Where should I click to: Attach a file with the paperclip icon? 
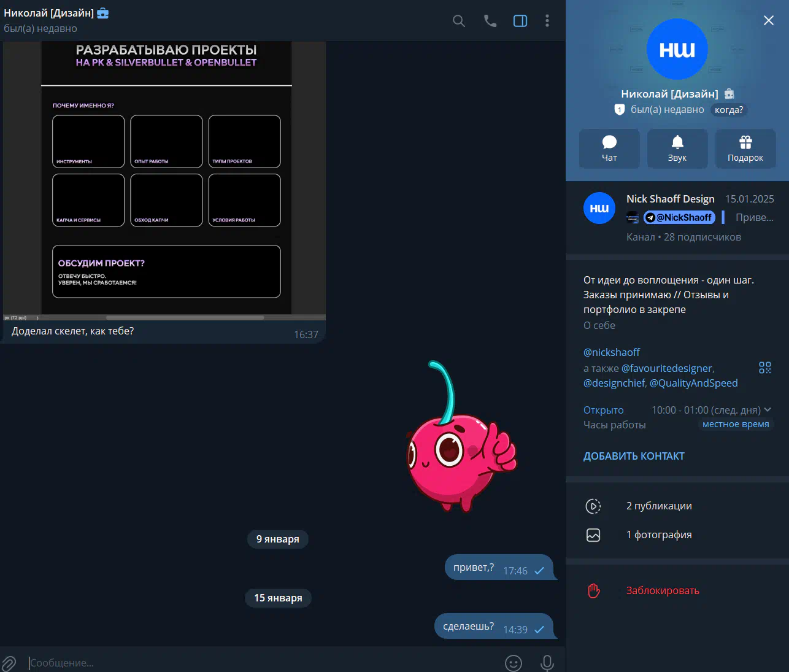click(9, 663)
